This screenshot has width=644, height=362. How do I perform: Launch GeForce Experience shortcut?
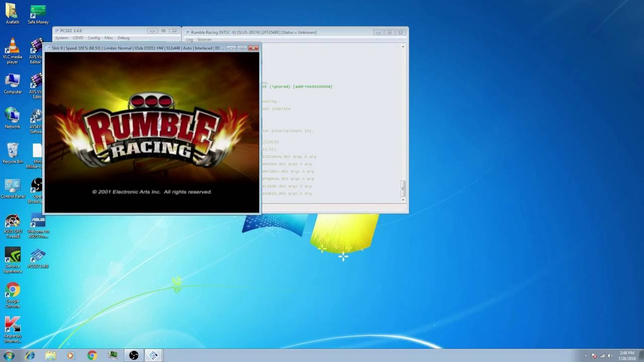coord(12,260)
